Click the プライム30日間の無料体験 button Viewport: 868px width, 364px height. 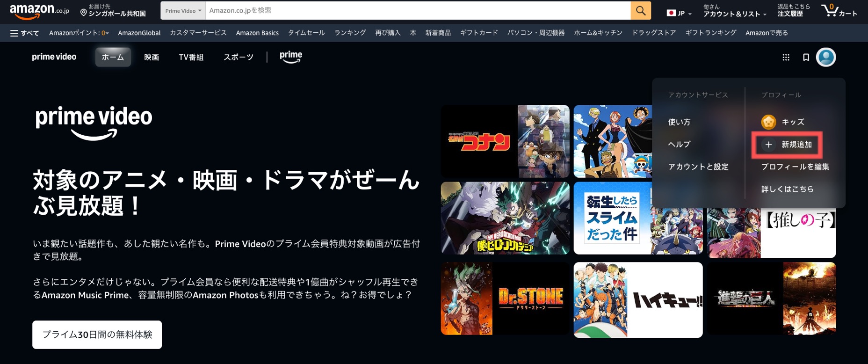tap(97, 335)
